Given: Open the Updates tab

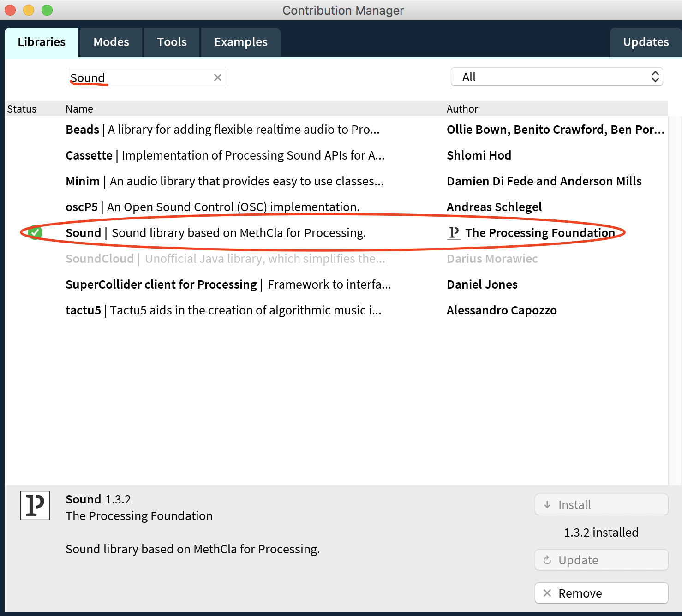Looking at the screenshot, I should [x=646, y=42].
